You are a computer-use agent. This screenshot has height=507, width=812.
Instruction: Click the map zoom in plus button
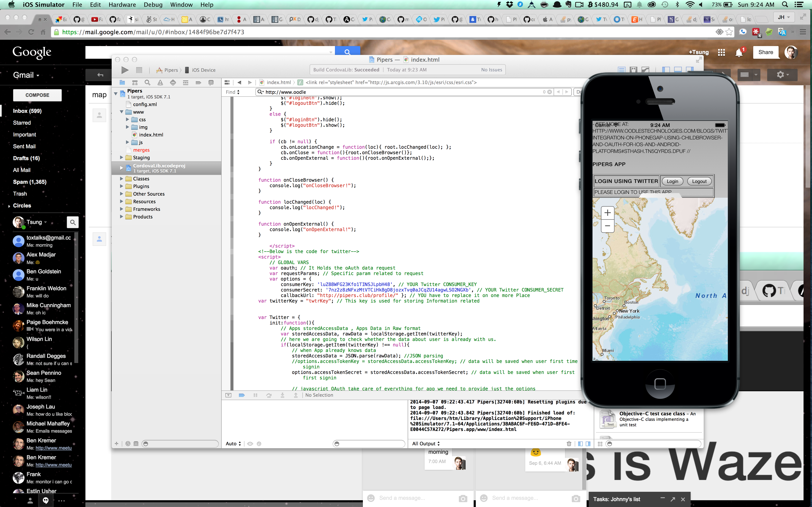click(x=607, y=213)
